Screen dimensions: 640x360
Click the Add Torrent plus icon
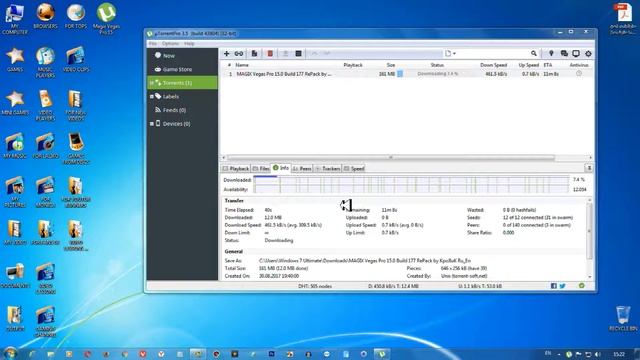pyautogui.click(x=227, y=53)
